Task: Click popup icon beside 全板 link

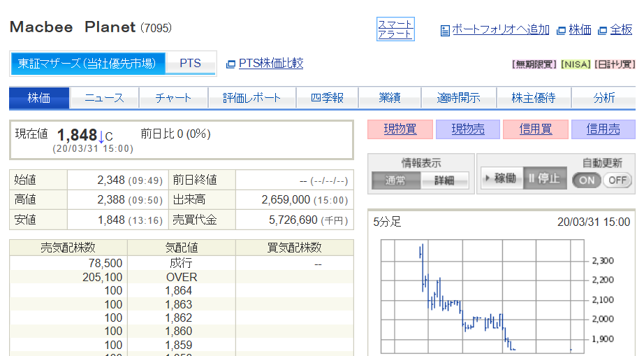Action: point(602,30)
